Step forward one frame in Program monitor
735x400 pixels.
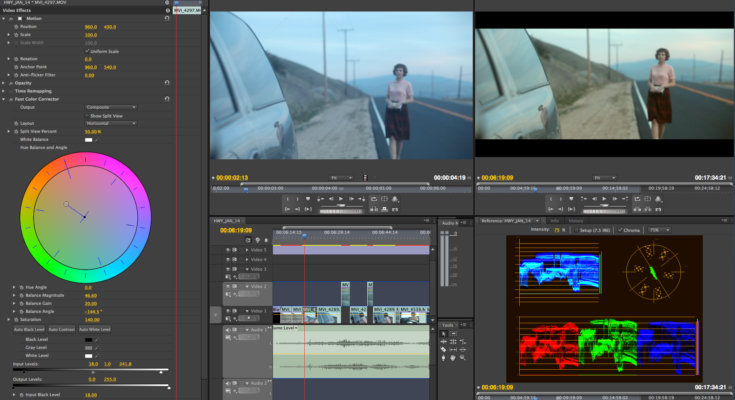point(615,199)
